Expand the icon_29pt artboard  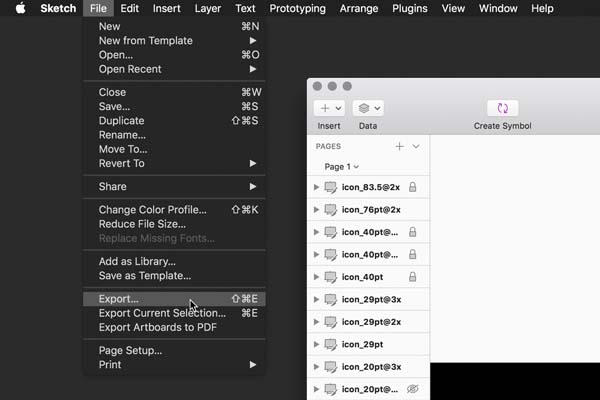[316, 344]
